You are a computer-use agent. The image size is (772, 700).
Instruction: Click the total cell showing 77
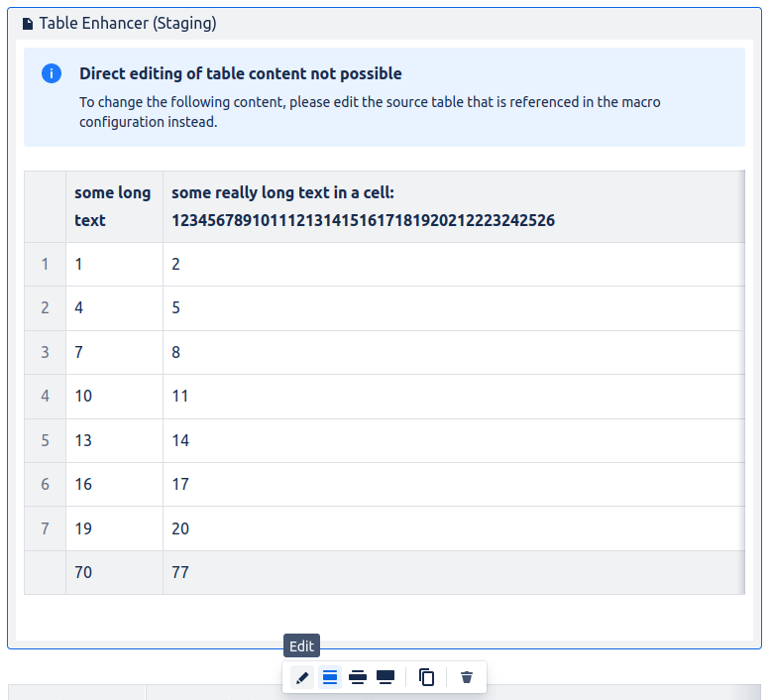pos(180,572)
